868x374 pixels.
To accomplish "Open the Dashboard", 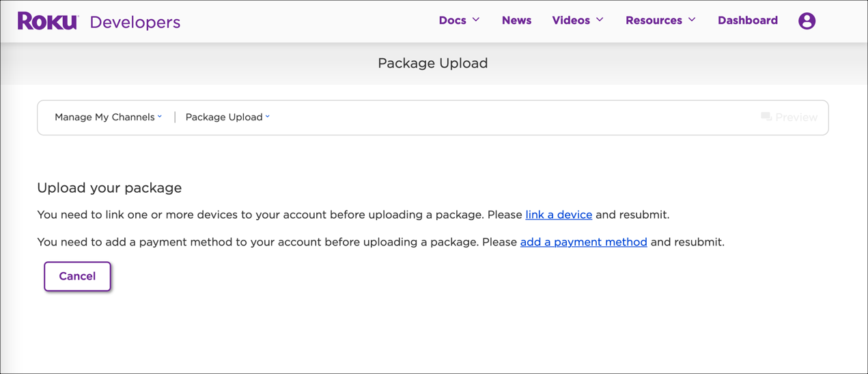I will [x=748, y=21].
